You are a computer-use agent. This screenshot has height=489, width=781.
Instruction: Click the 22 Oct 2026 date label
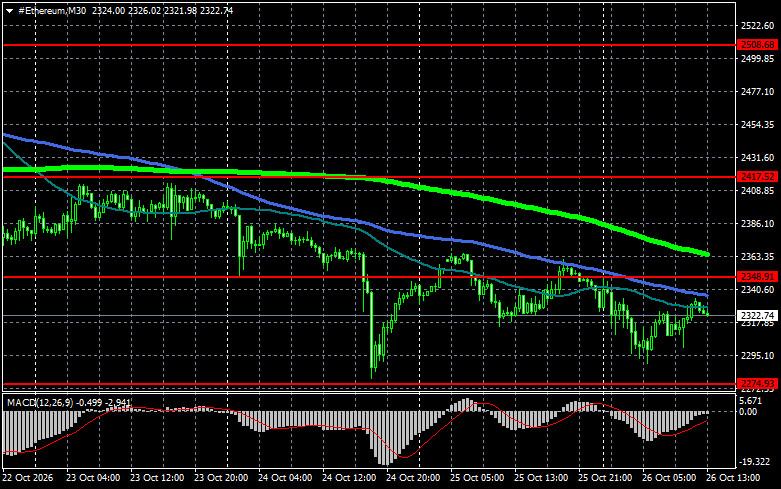tap(27, 478)
